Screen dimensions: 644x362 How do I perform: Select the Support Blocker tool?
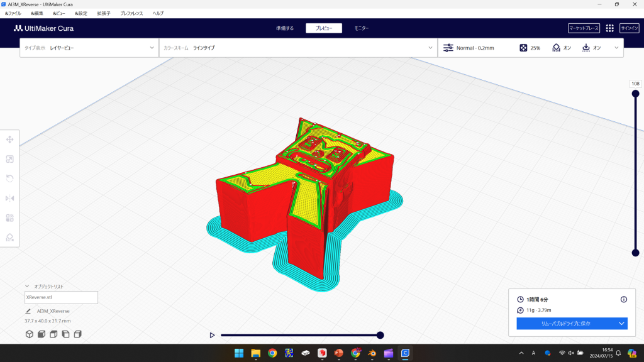coord(10,237)
